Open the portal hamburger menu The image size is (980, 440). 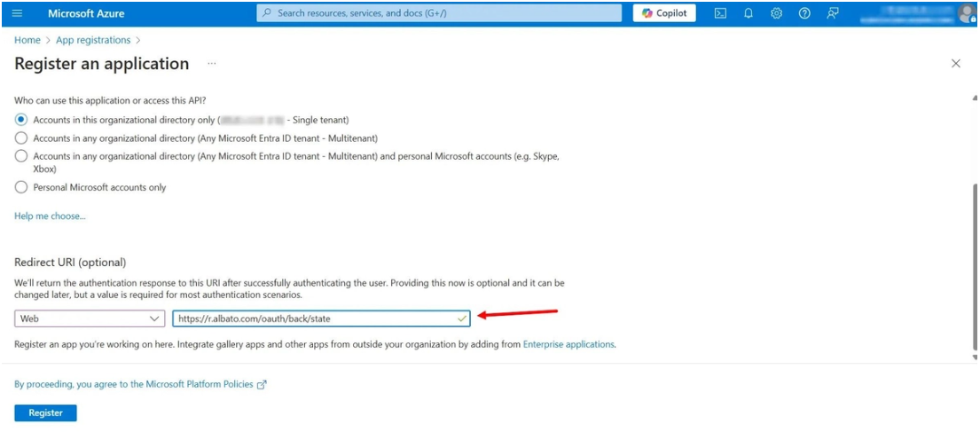coord(17,13)
